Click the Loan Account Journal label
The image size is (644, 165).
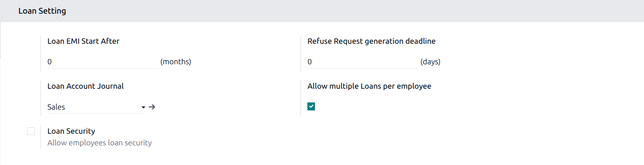pos(85,86)
